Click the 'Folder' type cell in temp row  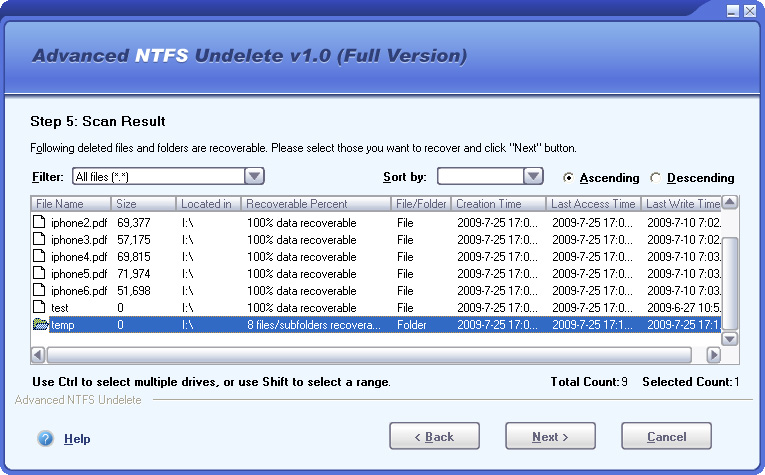(411, 325)
